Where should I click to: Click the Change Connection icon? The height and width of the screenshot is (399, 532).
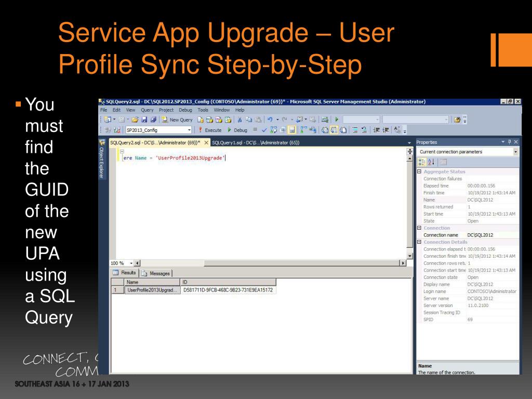click(x=117, y=130)
